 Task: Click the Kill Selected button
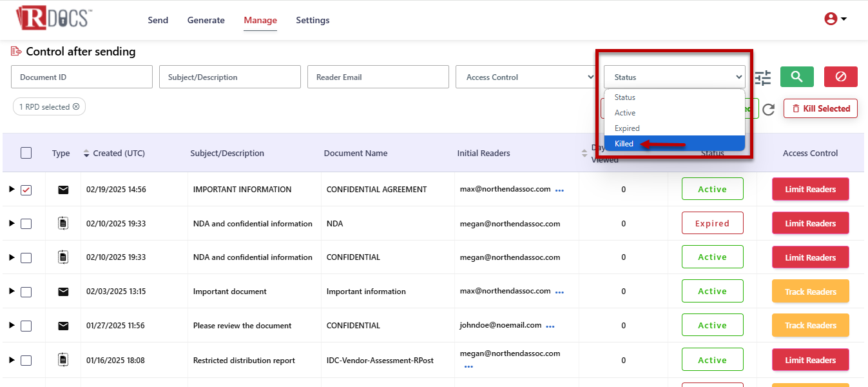(x=820, y=108)
